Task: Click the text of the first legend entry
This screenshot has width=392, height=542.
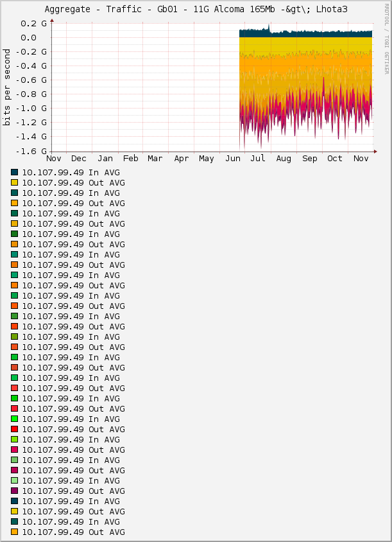Action: coord(71,172)
